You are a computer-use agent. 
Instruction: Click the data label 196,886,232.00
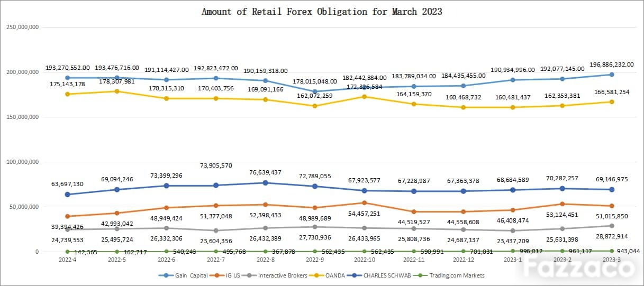pyautogui.click(x=611, y=64)
